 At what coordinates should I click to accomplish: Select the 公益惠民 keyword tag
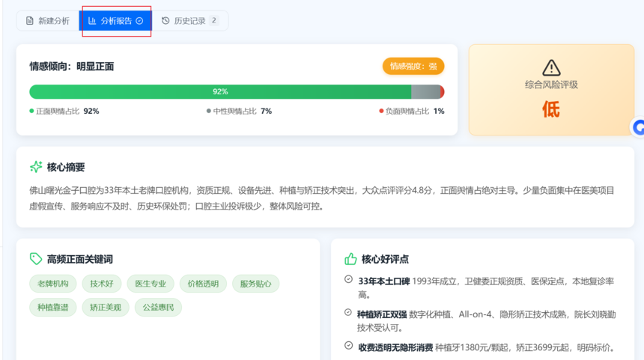tap(158, 308)
